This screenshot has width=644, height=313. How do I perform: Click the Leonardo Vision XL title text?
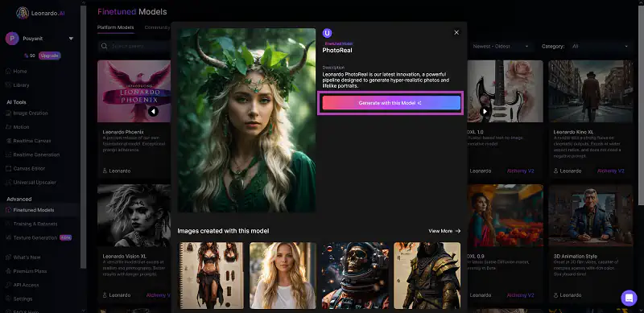click(124, 257)
